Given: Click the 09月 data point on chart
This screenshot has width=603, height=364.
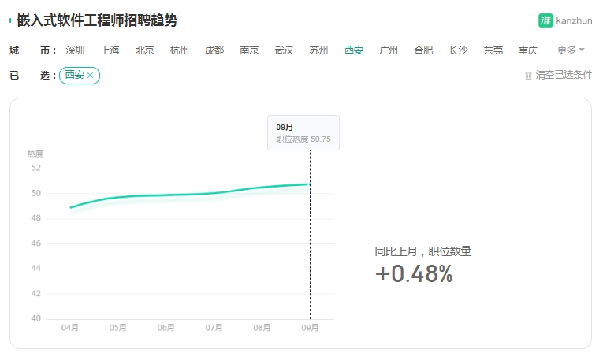Looking at the screenshot, I should pyautogui.click(x=310, y=184).
